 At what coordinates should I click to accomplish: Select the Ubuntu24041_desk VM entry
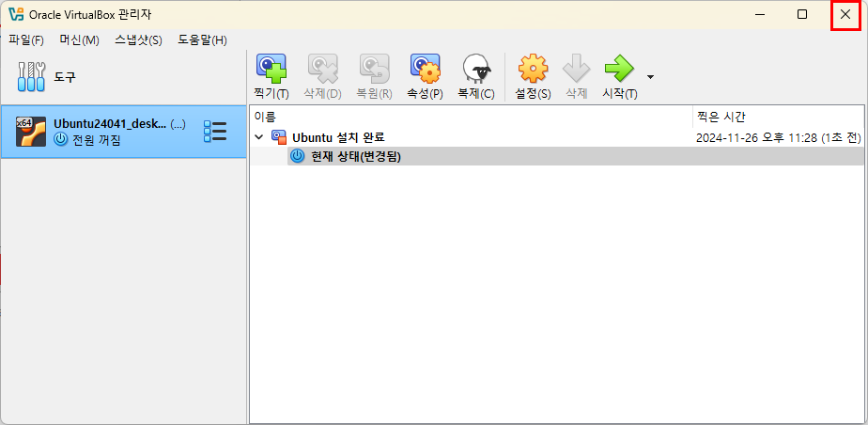[123, 132]
